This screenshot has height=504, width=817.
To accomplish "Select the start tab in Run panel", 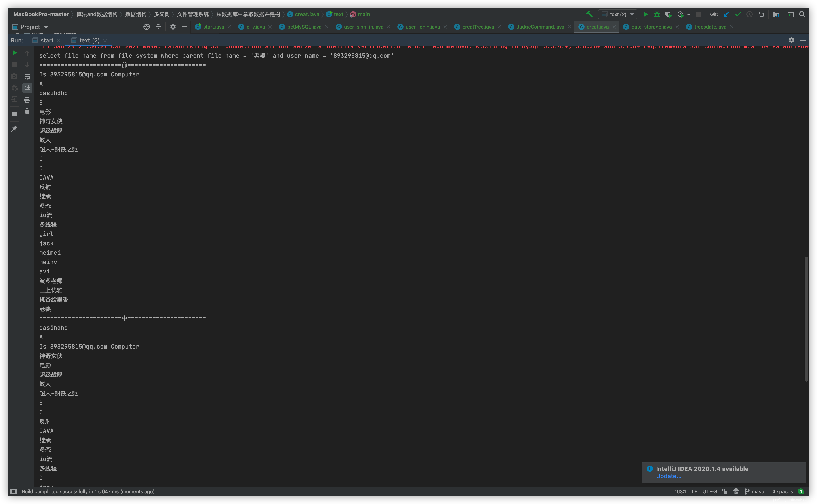I will pos(47,40).
